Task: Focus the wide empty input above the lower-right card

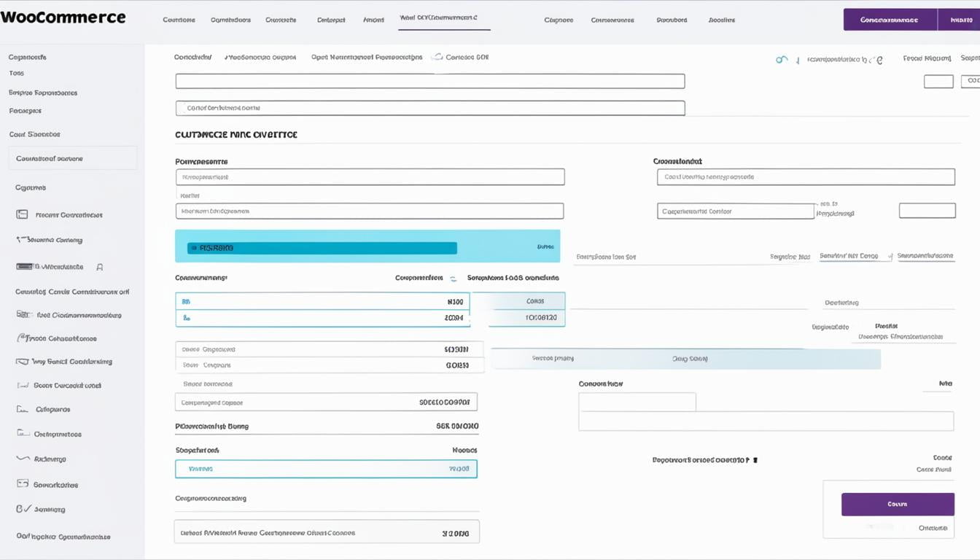Action: point(766,421)
